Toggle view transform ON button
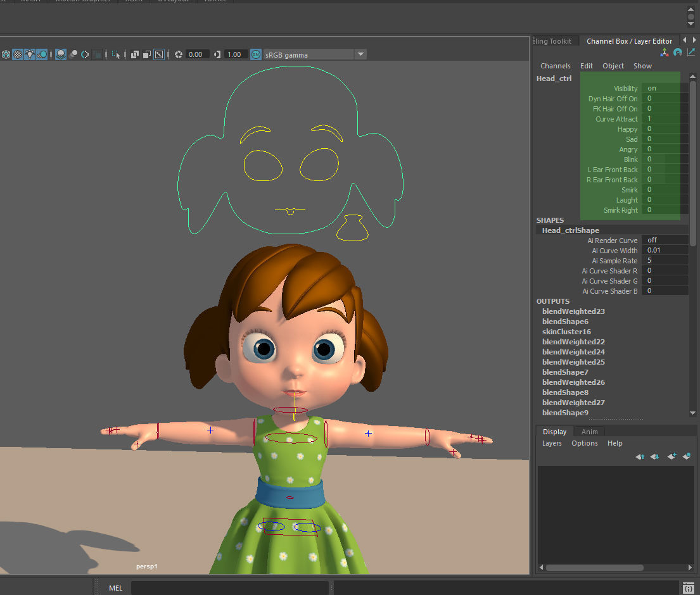Screen dimensions: 700x595 click(256, 54)
